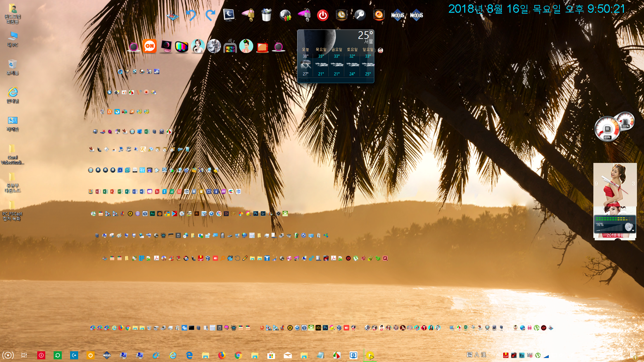Open the Mail app from taskbar
This screenshot has width=644, height=362.
(x=287, y=355)
